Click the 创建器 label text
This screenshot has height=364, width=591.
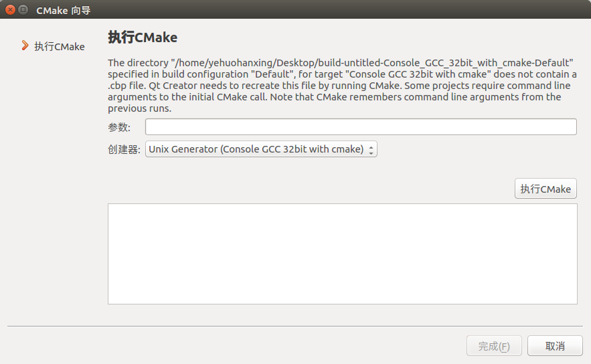[124, 149]
